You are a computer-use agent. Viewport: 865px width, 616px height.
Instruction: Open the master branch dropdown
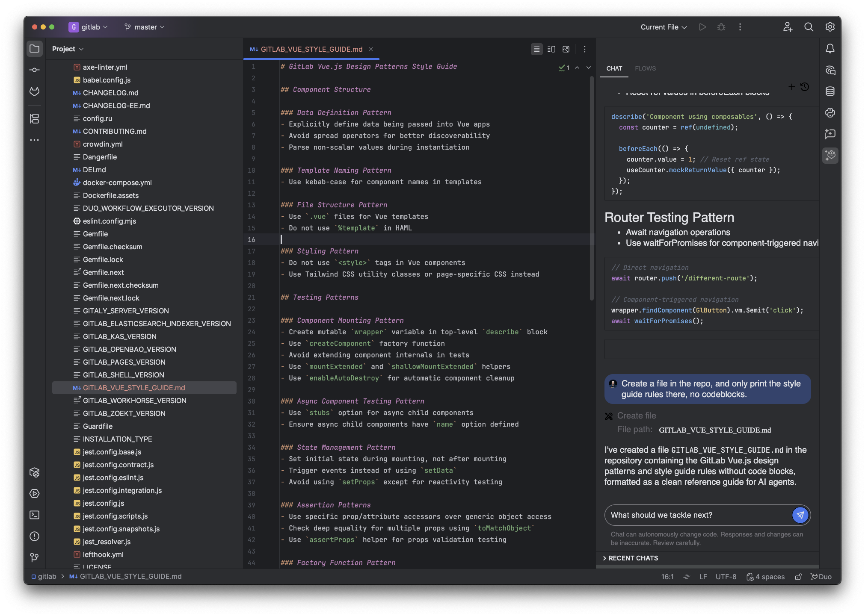[x=144, y=27]
